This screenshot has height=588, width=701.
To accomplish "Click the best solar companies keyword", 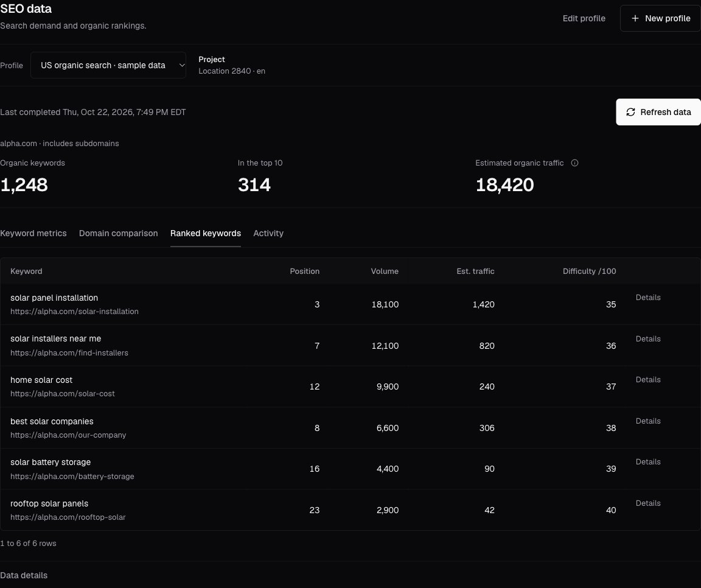I will 52,422.
